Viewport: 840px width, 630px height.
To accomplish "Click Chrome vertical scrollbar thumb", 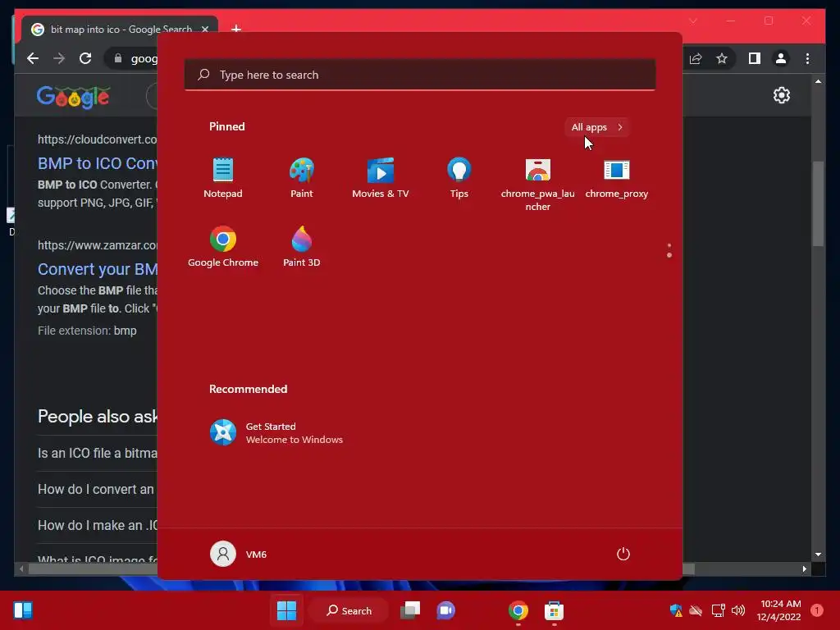I will pos(818,203).
